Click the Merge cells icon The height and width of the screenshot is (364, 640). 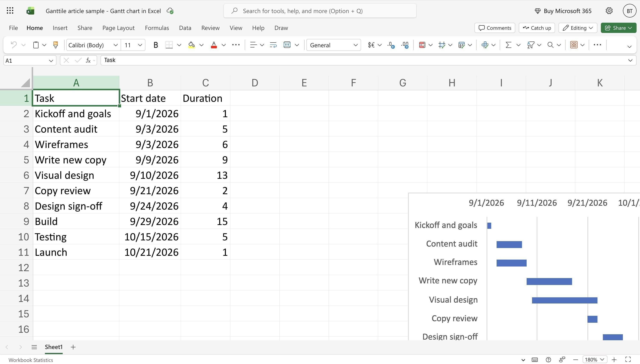(x=287, y=45)
